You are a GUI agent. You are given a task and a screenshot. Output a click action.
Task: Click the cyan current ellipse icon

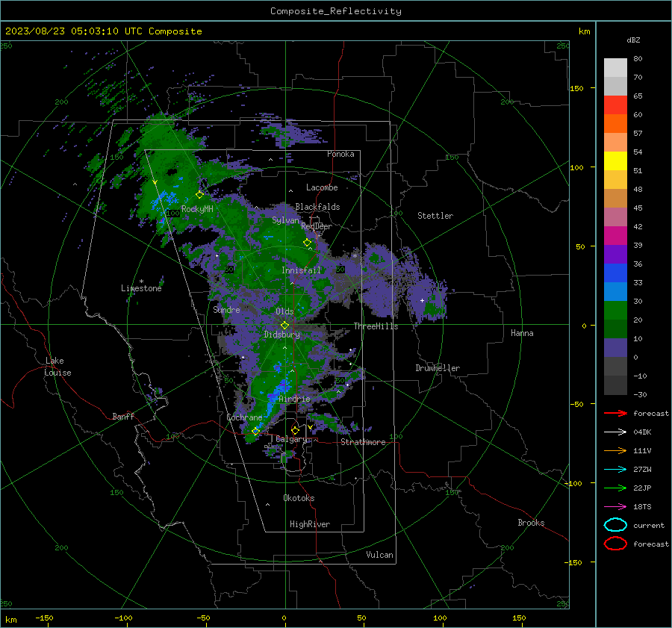[615, 525]
